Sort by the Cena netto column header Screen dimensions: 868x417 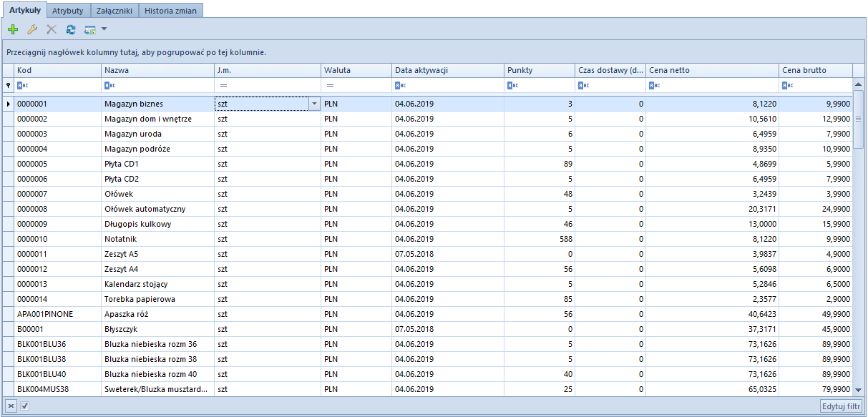click(712, 70)
